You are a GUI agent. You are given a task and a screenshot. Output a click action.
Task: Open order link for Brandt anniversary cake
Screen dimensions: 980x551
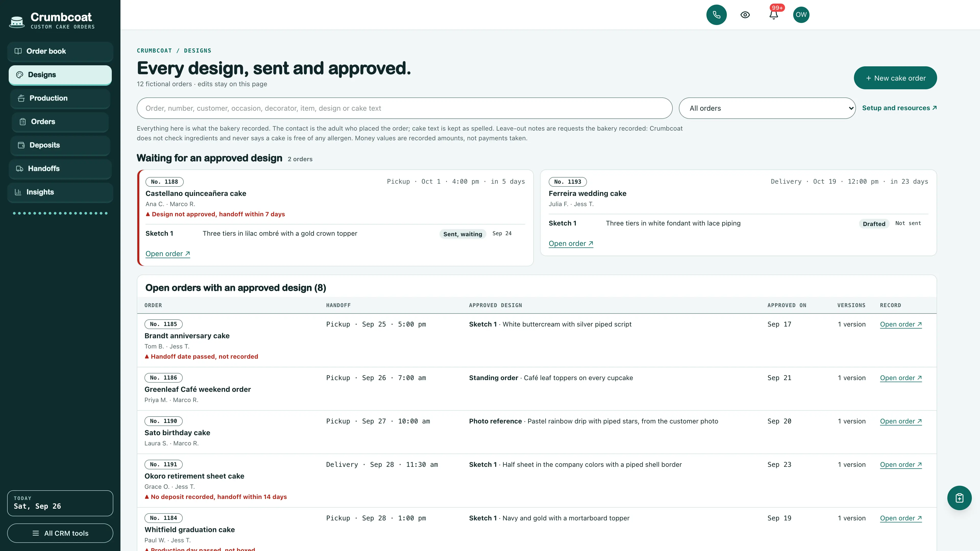click(900, 324)
